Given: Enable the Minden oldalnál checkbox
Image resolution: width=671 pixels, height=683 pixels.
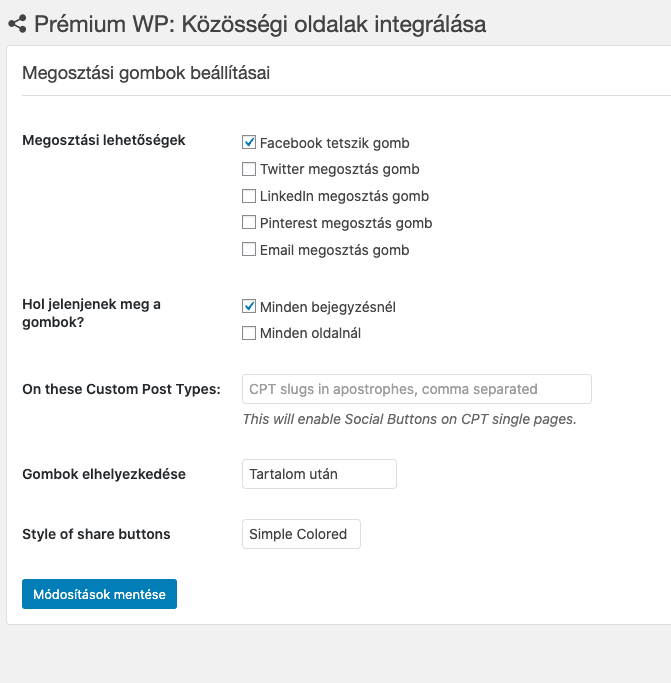Looking at the screenshot, I should (249, 333).
